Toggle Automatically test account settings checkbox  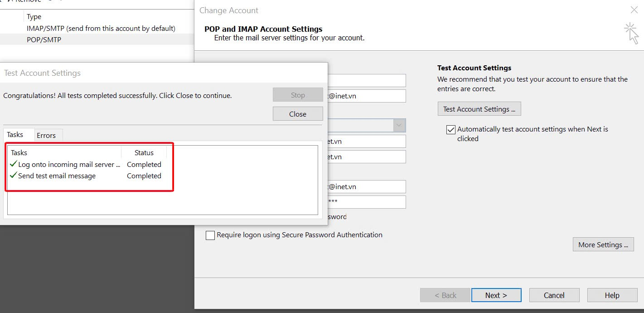click(x=451, y=130)
